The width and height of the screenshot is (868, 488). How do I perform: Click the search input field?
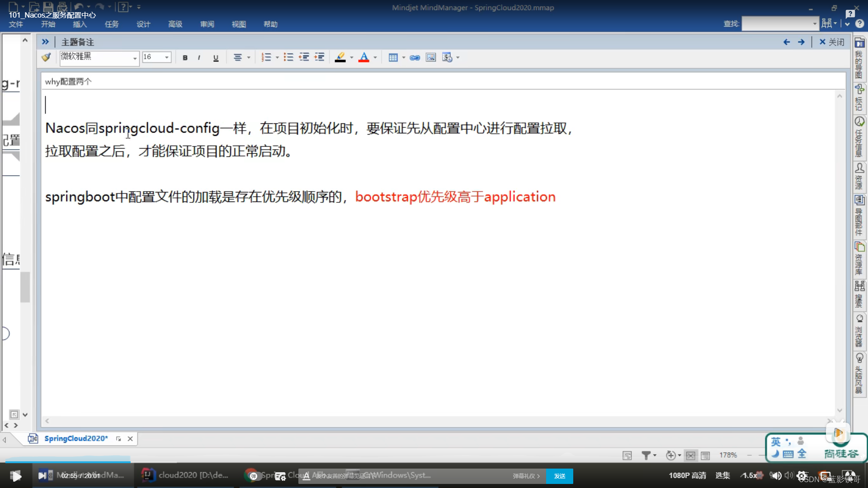[x=777, y=24]
